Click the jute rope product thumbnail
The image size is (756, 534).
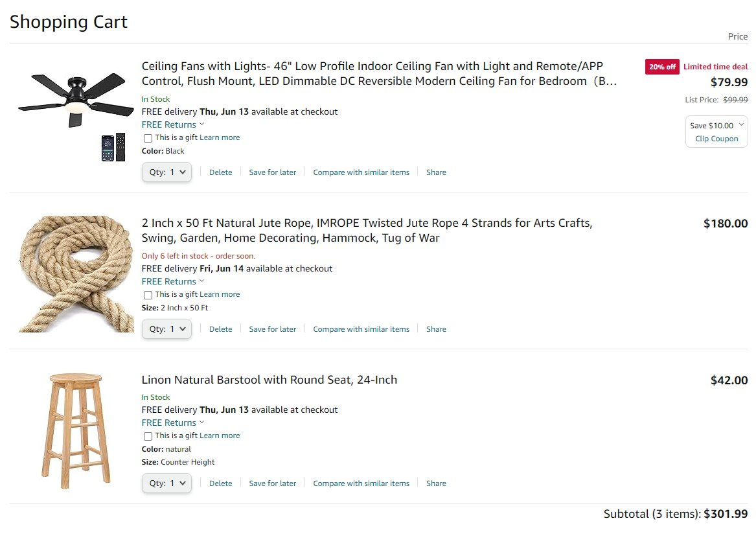[x=76, y=273]
